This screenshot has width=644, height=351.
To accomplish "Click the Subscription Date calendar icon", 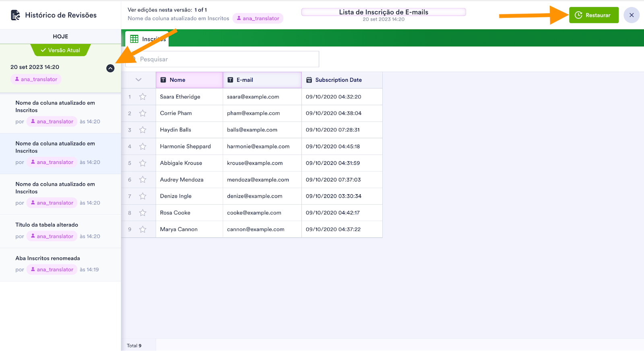I will (309, 80).
